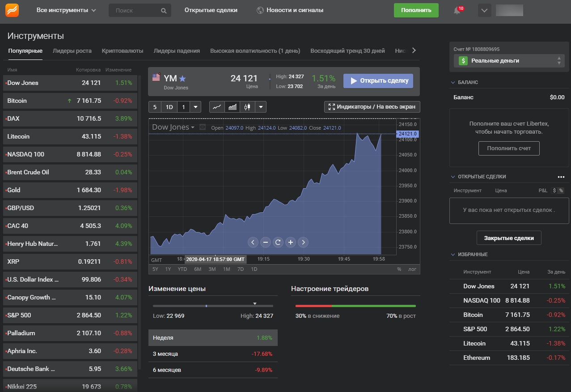Open Закрытые сделки list
This screenshot has height=392, width=571.
(x=508, y=238)
